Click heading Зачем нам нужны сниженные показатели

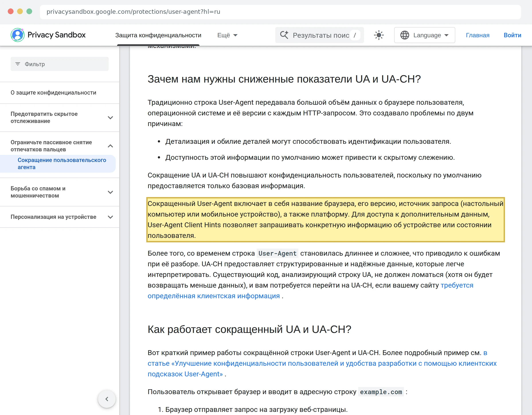[284, 79]
